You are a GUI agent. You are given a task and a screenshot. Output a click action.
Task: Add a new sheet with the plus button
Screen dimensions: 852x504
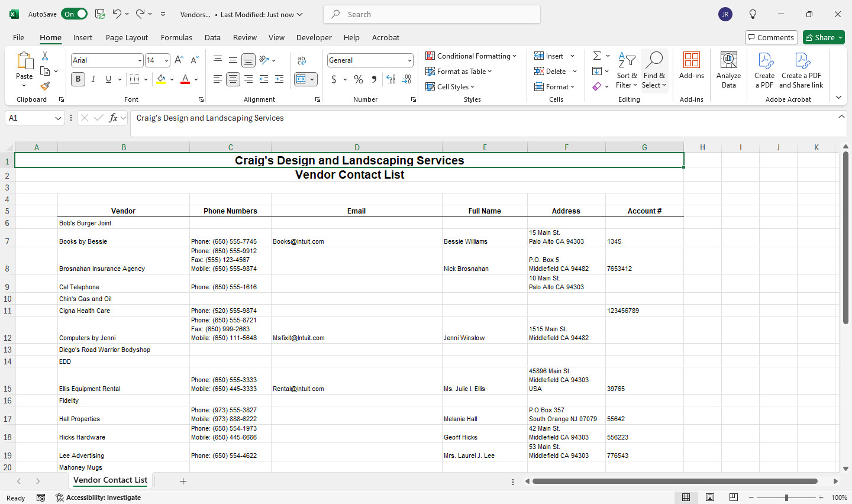183,481
